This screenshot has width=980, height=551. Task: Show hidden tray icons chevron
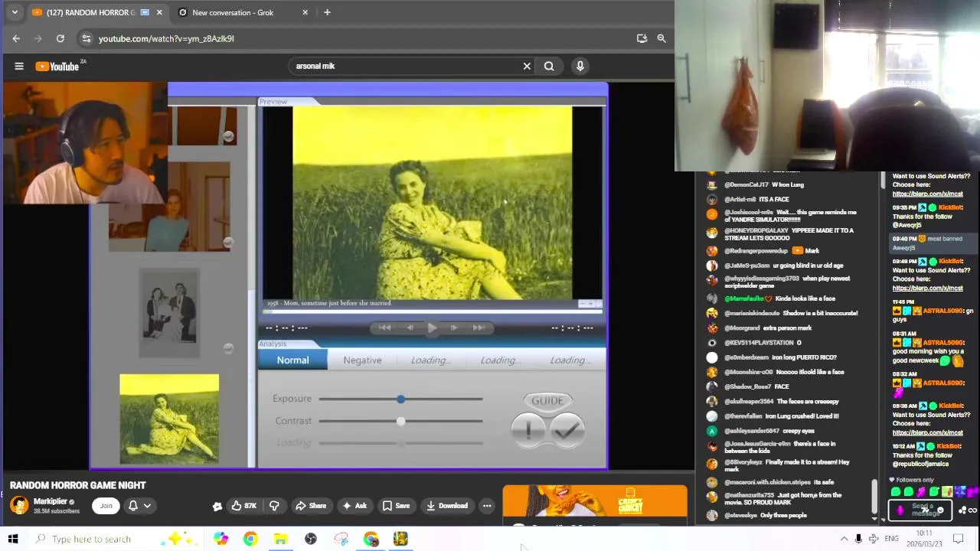tap(844, 539)
